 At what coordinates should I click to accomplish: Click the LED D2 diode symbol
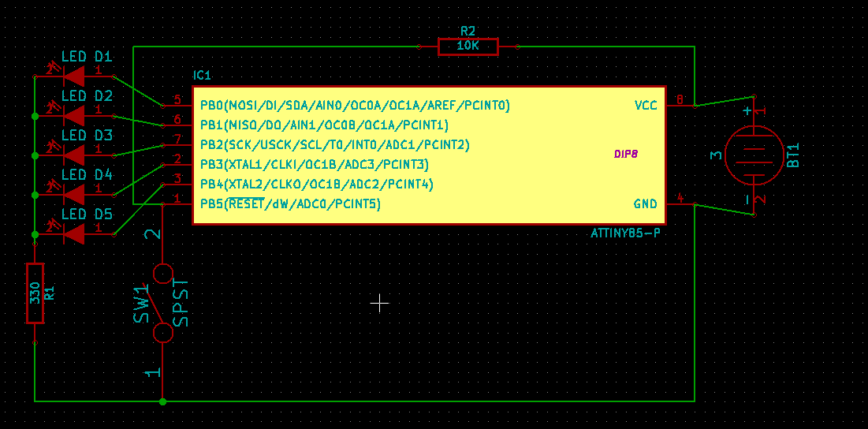[x=74, y=115]
